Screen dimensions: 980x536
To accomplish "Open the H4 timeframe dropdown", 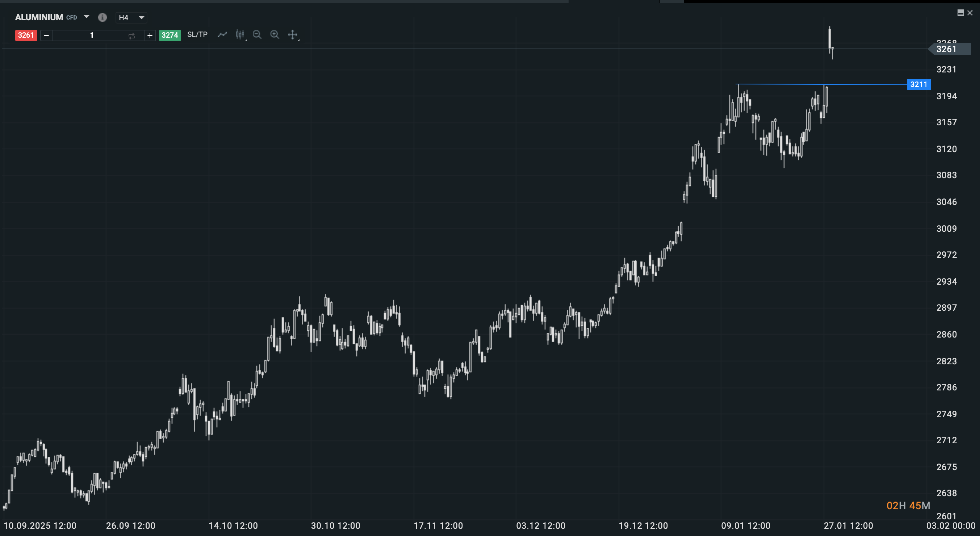I will (131, 17).
